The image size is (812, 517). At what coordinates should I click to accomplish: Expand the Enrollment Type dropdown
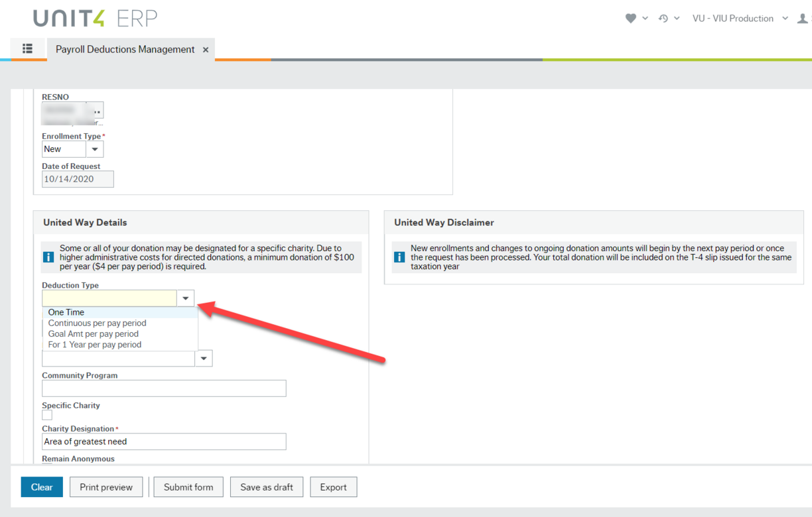(x=95, y=149)
